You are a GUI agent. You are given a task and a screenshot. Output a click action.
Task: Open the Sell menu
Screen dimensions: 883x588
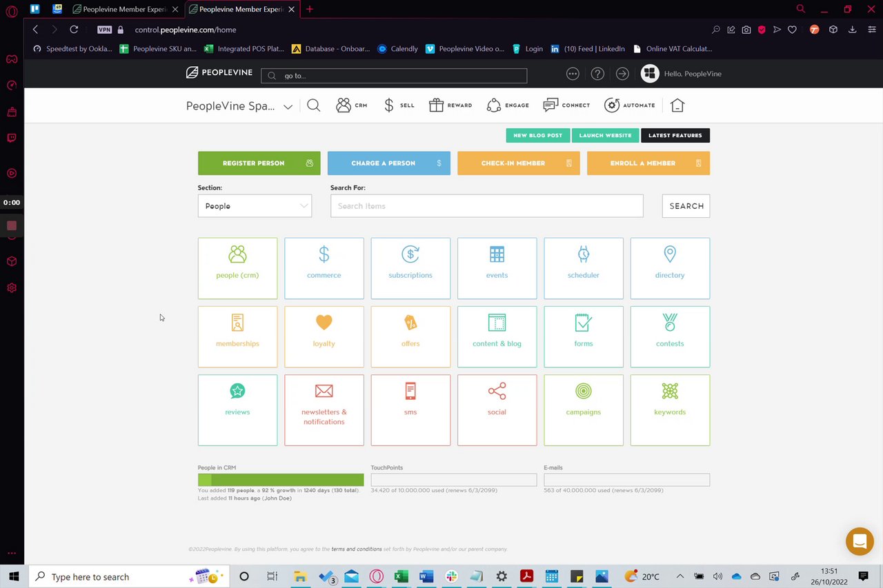click(x=399, y=105)
